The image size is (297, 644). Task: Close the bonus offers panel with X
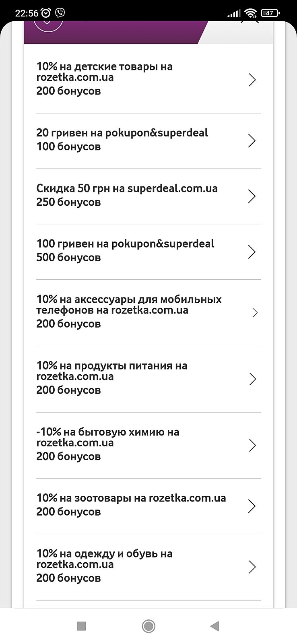[250, 21]
